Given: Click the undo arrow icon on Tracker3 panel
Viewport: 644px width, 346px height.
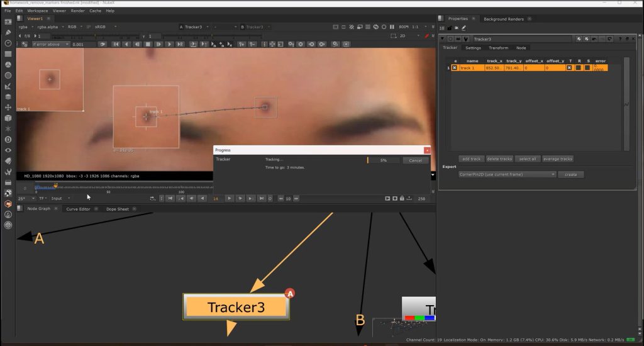Looking at the screenshot, I should 594,39.
